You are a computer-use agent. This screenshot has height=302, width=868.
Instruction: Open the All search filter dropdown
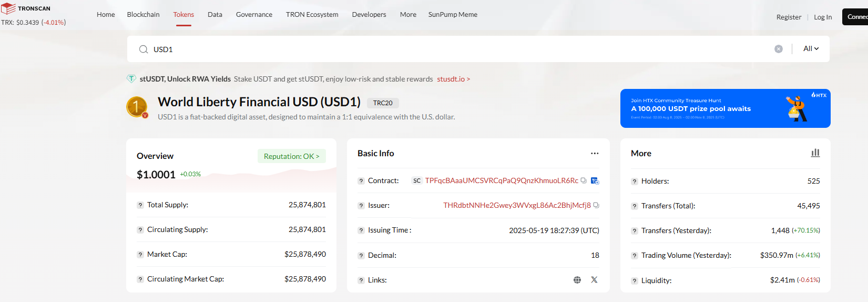pyautogui.click(x=811, y=49)
